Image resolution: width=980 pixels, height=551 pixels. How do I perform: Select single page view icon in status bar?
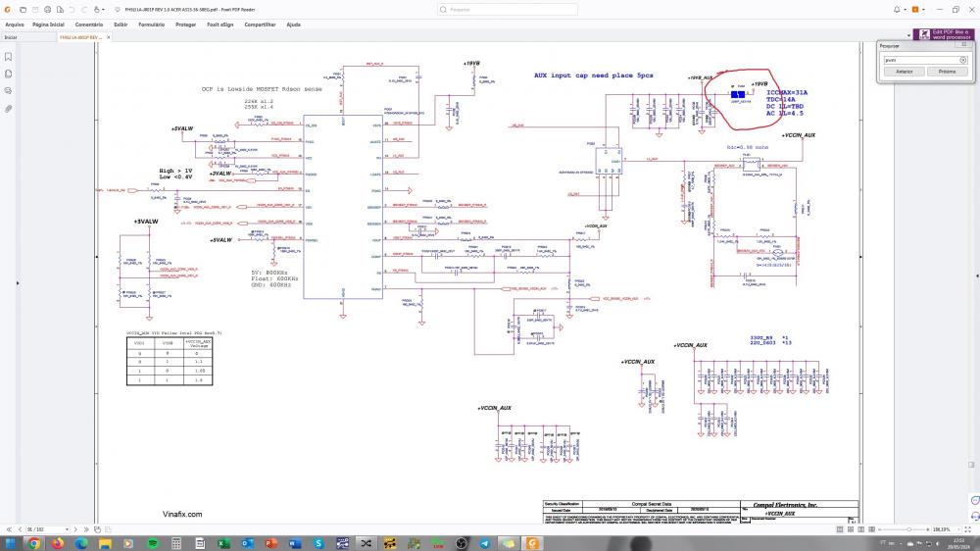point(840,529)
